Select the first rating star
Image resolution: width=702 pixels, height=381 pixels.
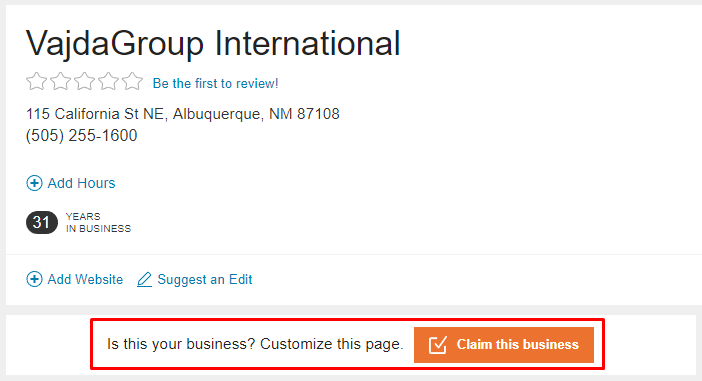(36, 81)
